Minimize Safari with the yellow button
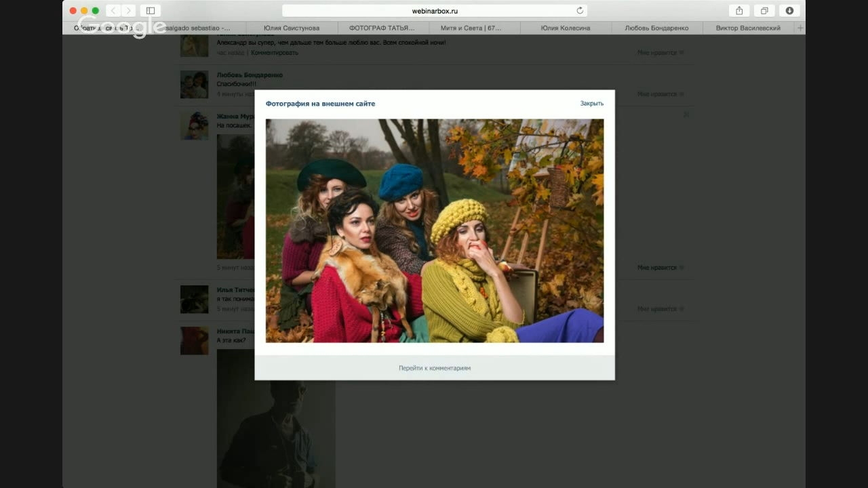Image resolution: width=868 pixels, height=488 pixels. click(84, 11)
